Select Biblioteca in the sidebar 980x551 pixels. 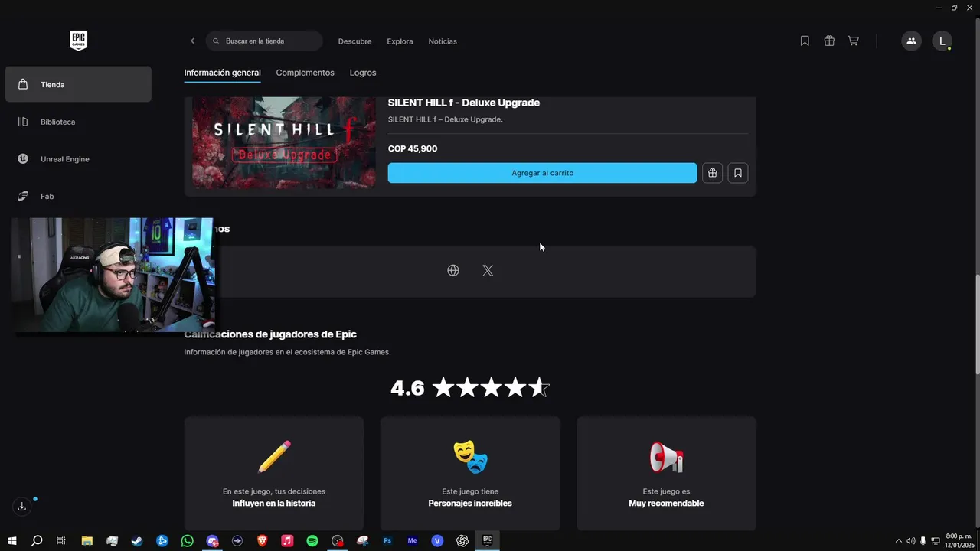[78, 122]
